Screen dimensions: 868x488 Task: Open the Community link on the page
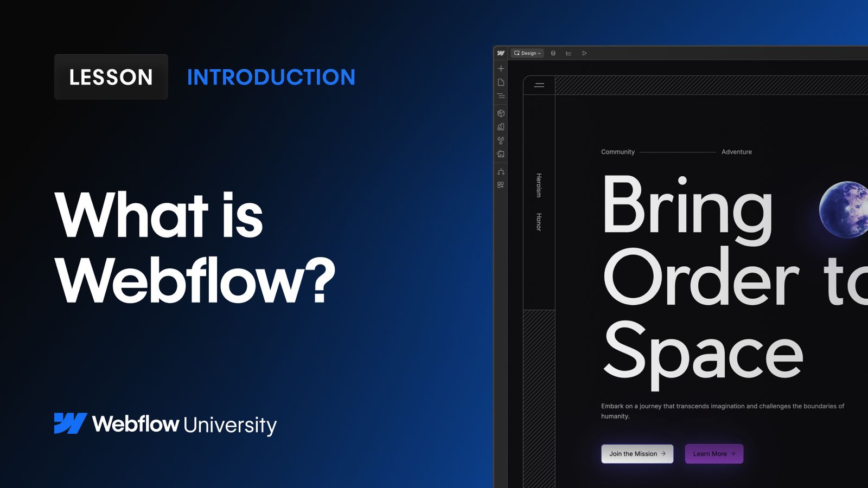click(618, 152)
